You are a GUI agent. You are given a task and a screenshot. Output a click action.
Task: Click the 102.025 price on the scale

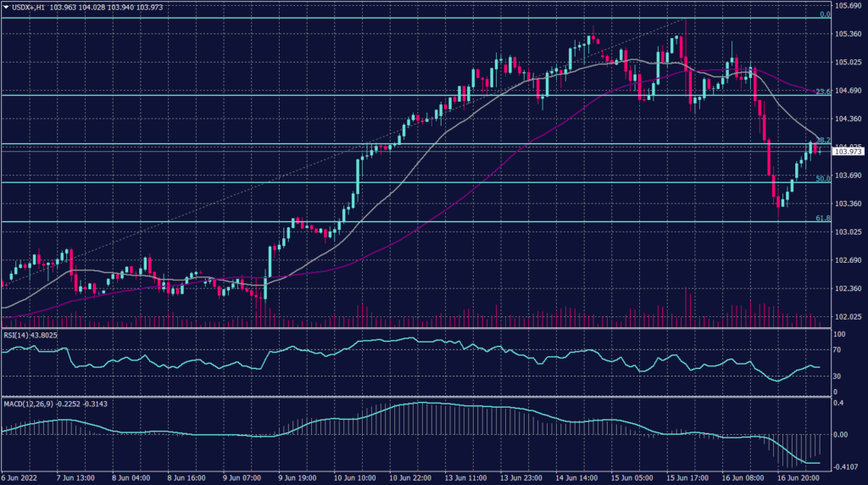(x=849, y=317)
